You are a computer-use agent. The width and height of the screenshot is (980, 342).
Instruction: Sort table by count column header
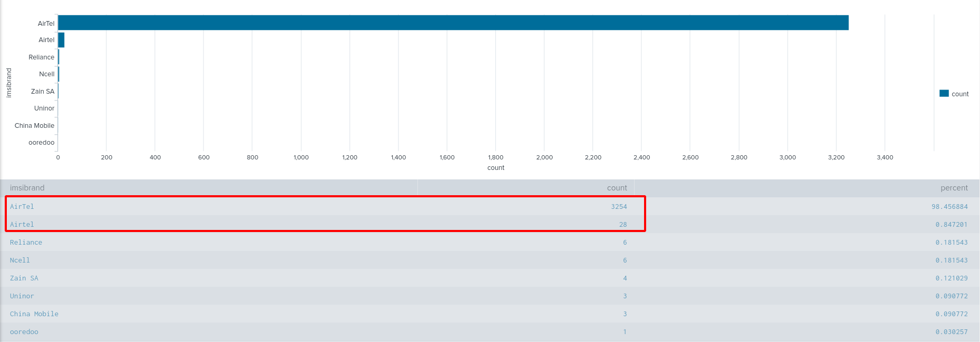pyautogui.click(x=617, y=188)
